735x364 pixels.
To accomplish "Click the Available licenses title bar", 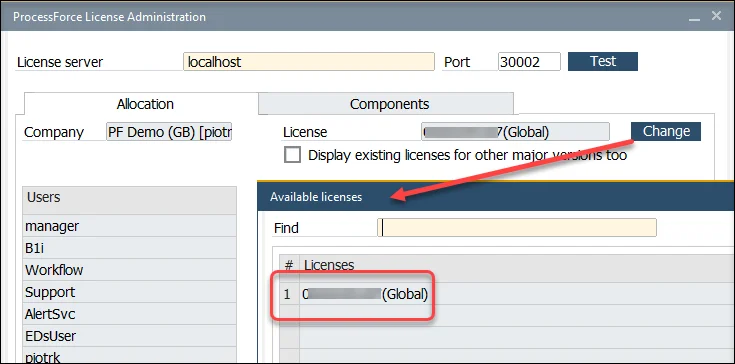I will coord(496,197).
